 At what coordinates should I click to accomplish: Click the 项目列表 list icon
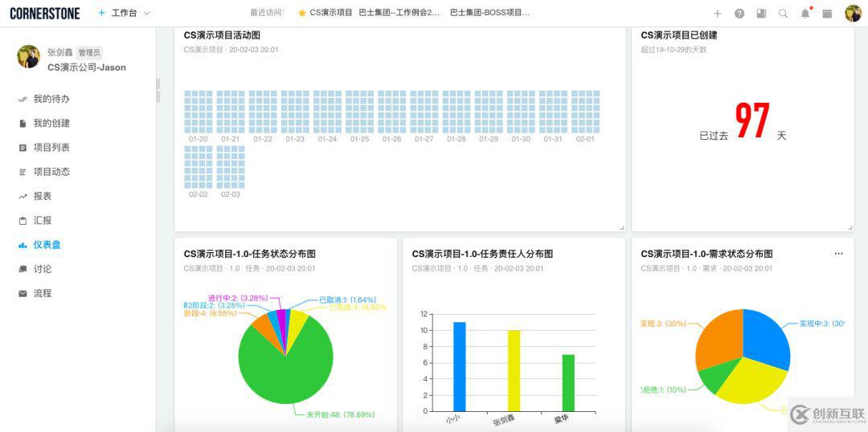pyautogui.click(x=23, y=148)
